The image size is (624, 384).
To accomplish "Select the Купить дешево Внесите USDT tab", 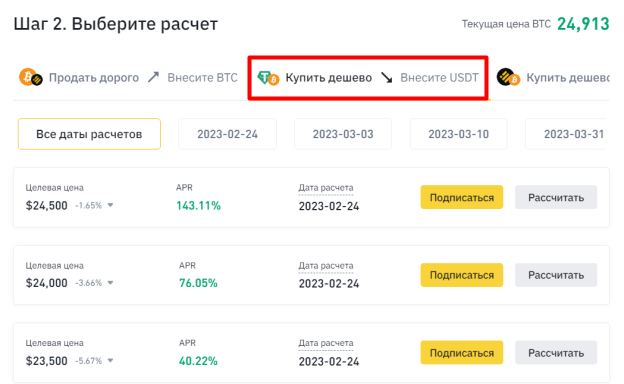I will [x=368, y=78].
